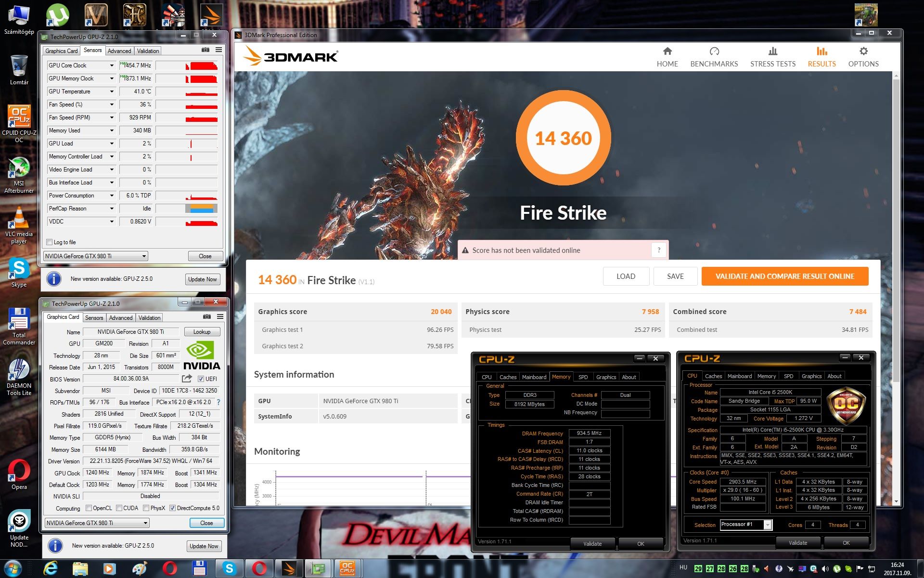Expand the Fan Speed (RPM) dropdown
Image resolution: width=924 pixels, height=578 pixels.
coord(112,118)
